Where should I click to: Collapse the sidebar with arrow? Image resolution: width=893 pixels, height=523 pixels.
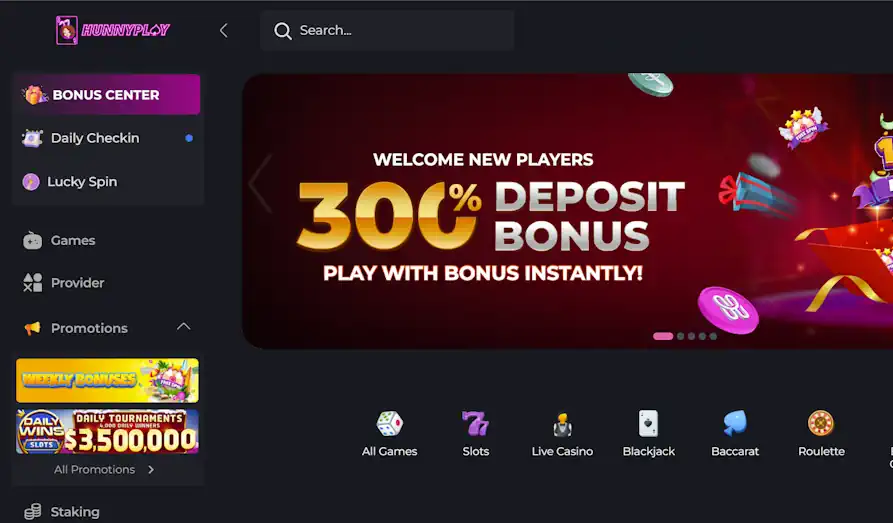pos(224,31)
